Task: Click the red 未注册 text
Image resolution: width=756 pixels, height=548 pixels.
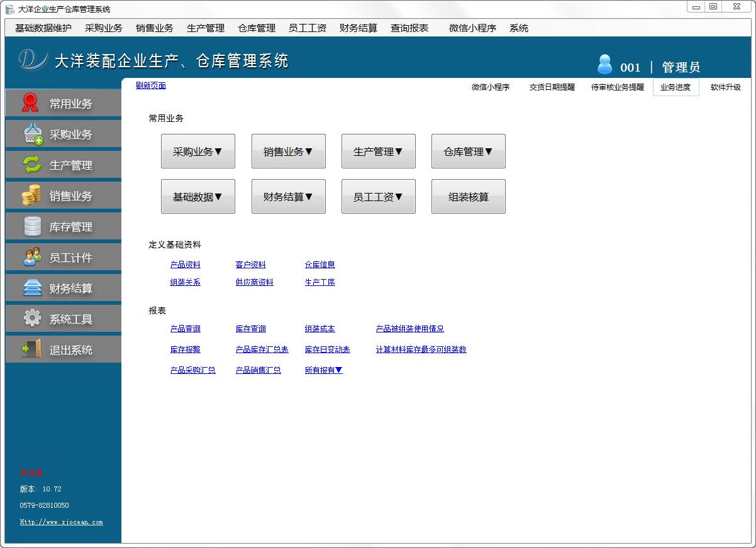Action: [31, 473]
